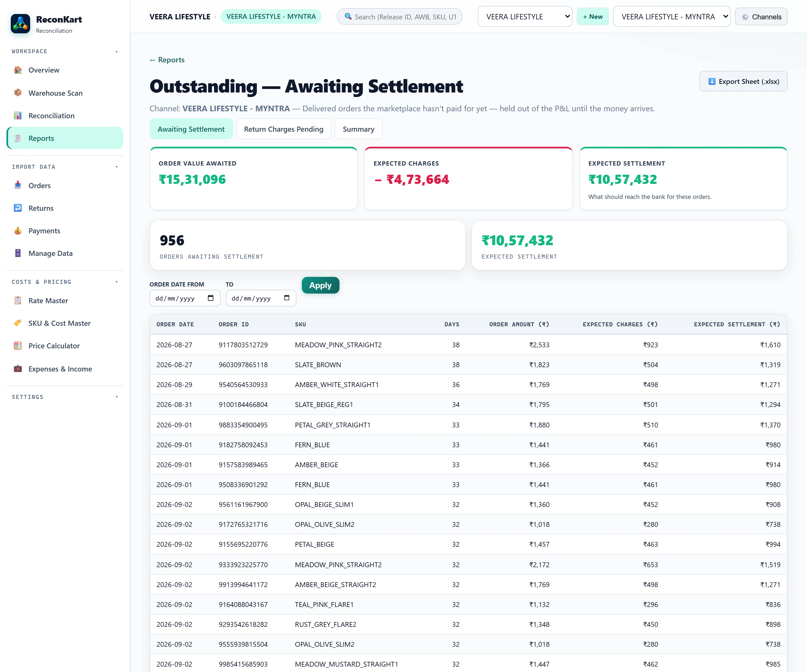Open Reconciliation chart icon

tap(18, 116)
